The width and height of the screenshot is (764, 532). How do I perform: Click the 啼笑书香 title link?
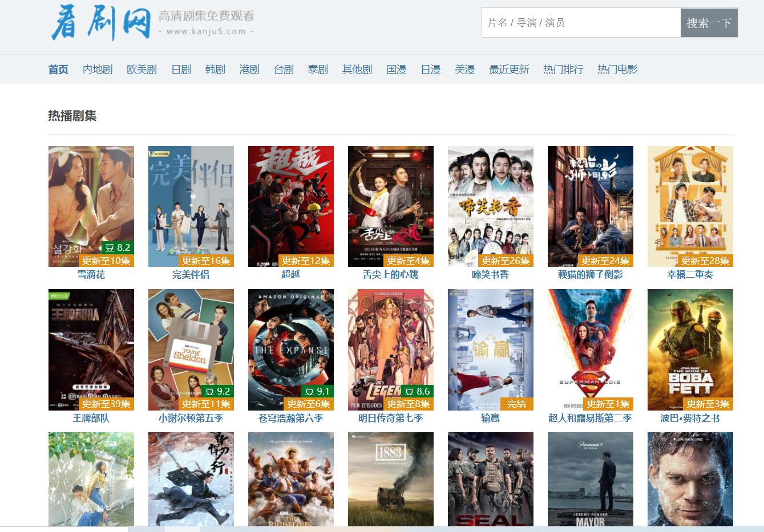pyautogui.click(x=491, y=275)
